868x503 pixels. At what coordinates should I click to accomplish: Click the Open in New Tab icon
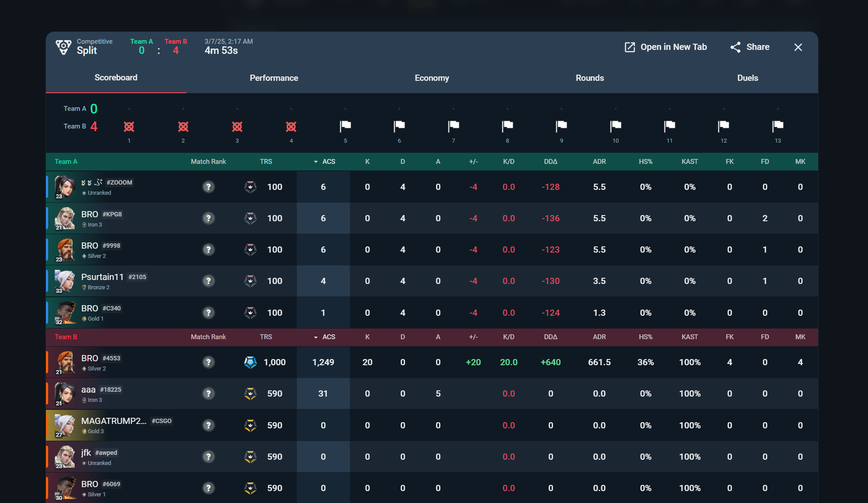click(x=629, y=47)
